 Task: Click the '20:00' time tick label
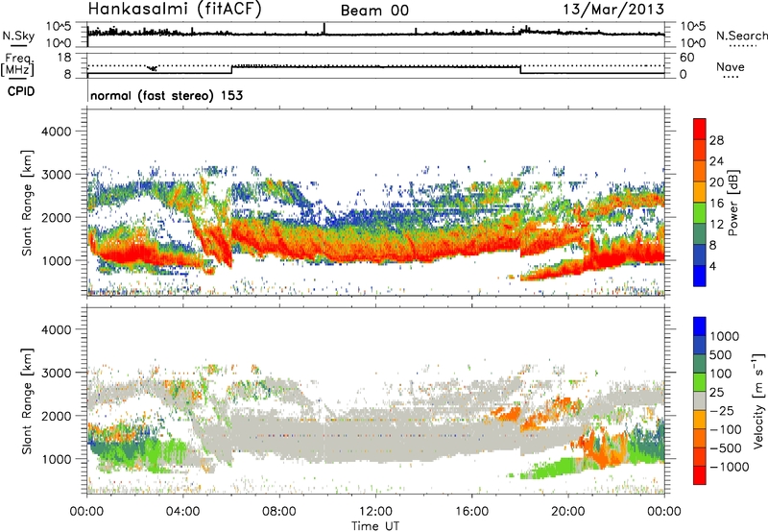568,512
